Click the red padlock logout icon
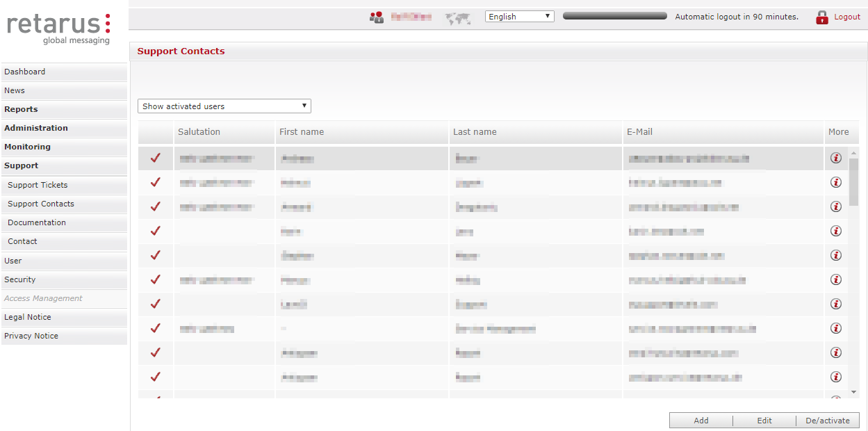This screenshot has width=868, height=431. click(822, 17)
